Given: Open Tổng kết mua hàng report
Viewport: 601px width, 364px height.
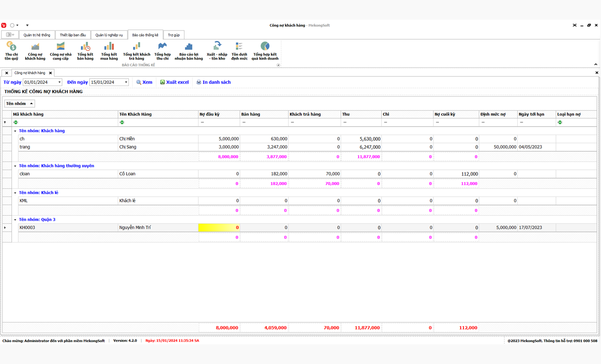Looking at the screenshot, I should [x=109, y=51].
